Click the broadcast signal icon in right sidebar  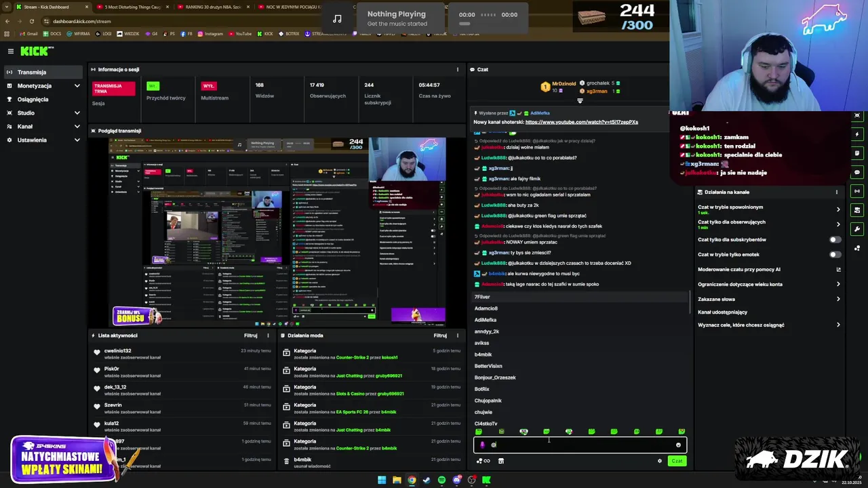coord(857,191)
